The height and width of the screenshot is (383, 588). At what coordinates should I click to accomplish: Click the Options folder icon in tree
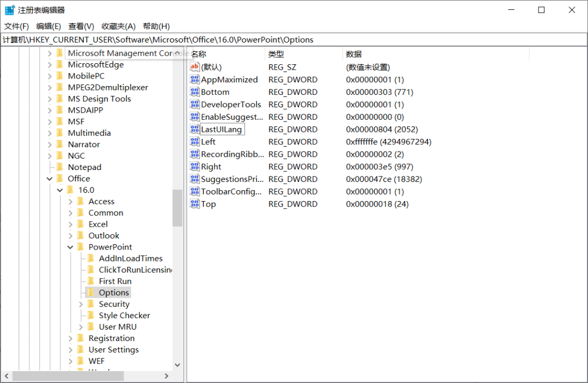[91, 292]
